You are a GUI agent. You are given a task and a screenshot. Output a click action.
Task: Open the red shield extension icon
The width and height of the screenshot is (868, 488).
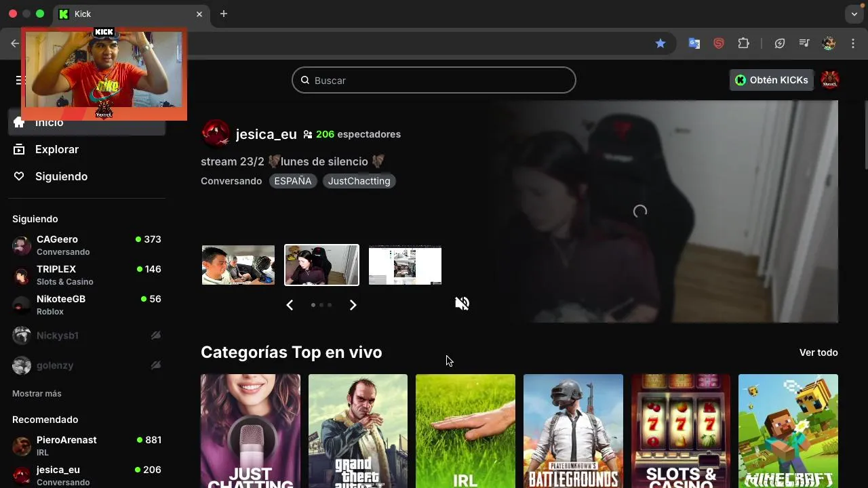pos(719,43)
